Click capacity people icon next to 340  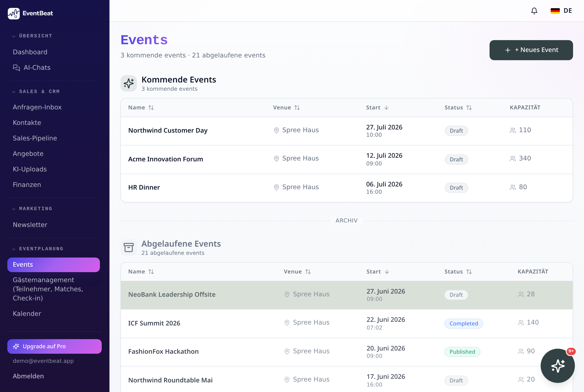513,158
